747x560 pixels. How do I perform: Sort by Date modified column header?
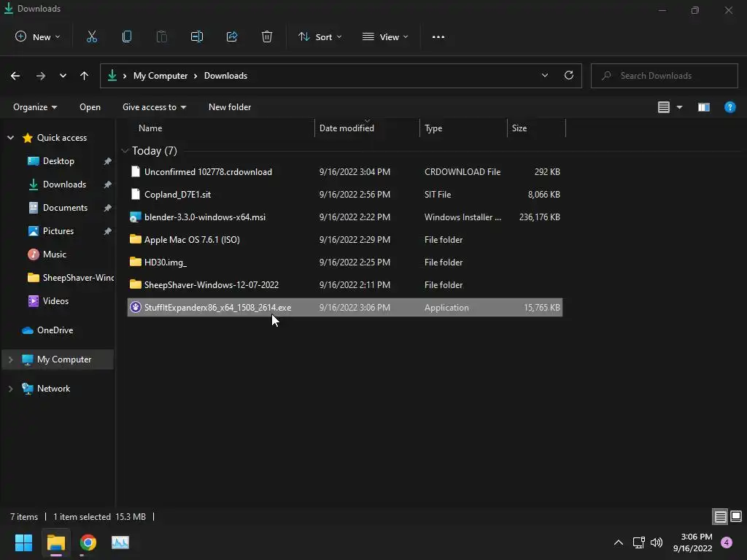(347, 128)
